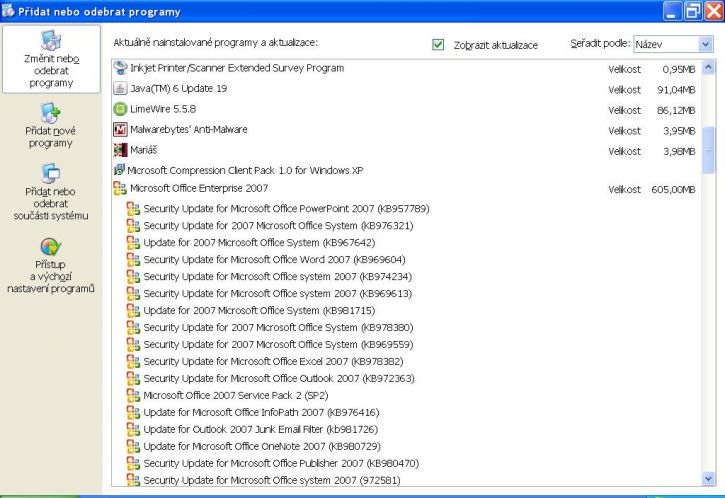This screenshot has width=725, height=498.
Task: Click the icon beside KB981715 update
Action: (x=133, y=311)
